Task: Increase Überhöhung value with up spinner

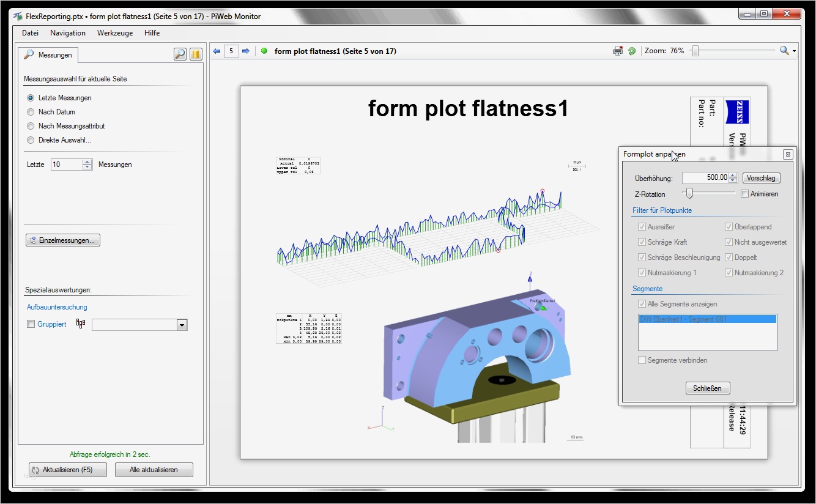Action: [733, 176]
